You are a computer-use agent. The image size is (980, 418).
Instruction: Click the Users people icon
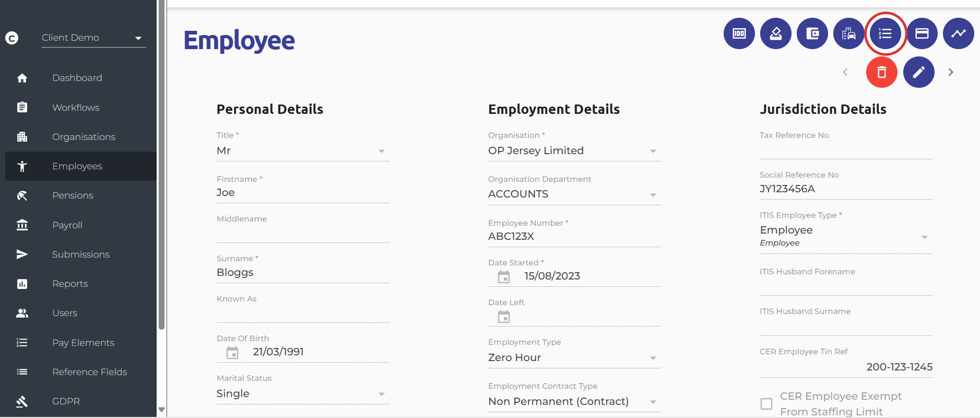(x=22, y=313)
